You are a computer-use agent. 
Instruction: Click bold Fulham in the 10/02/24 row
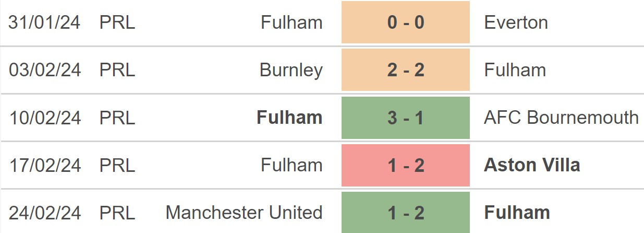[x=289, y=118]
